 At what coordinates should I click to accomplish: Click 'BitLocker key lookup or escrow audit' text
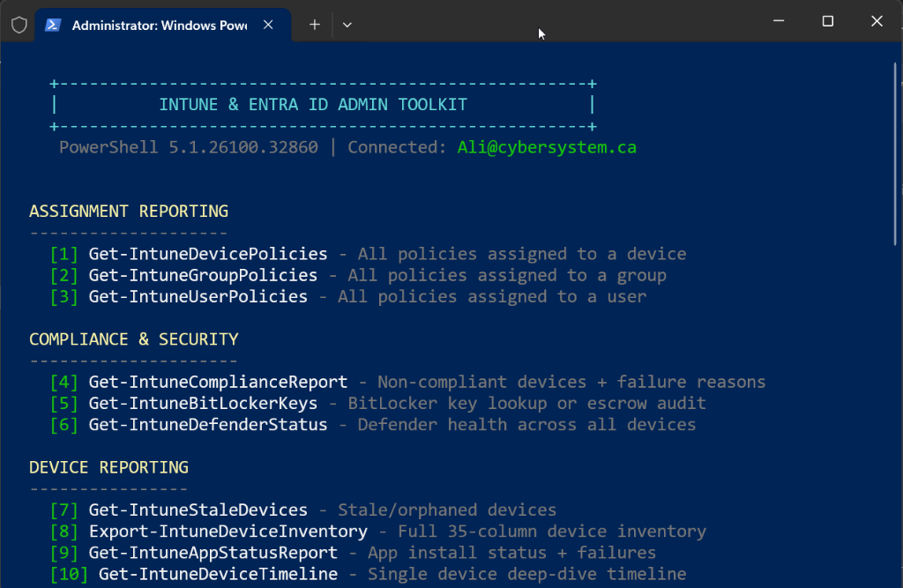coord(527,403)
